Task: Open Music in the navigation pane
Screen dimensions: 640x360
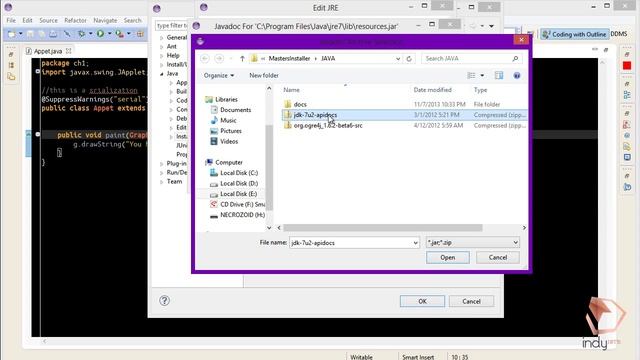Action: 224,120
